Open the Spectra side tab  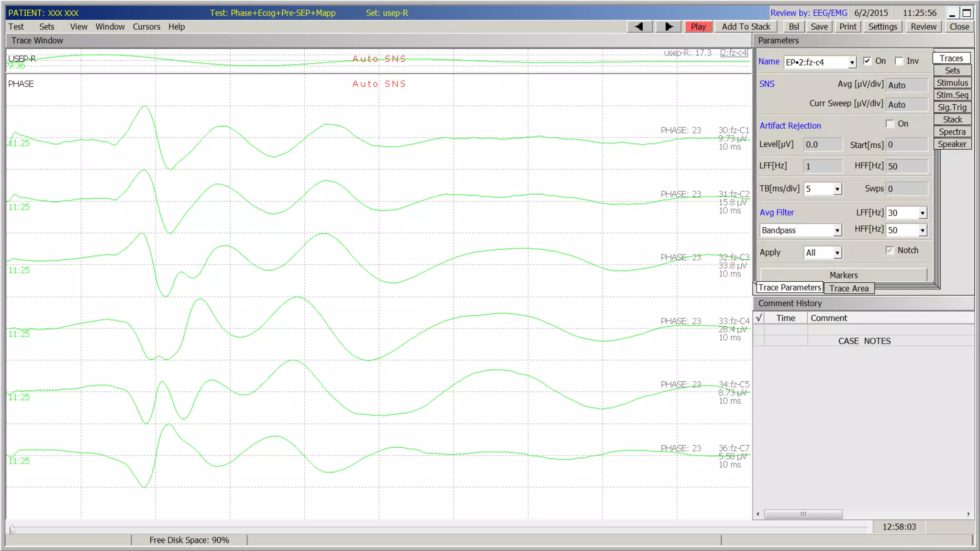[x=952, y=132]
